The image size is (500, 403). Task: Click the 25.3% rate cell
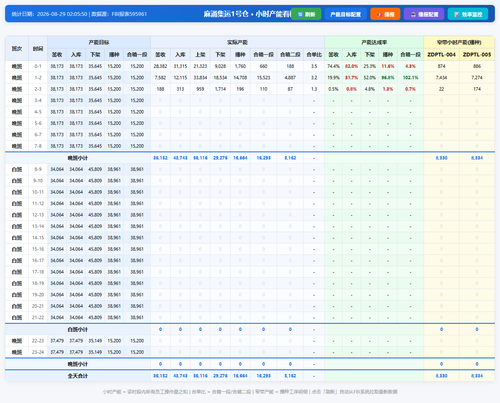[x=370, y=66]
